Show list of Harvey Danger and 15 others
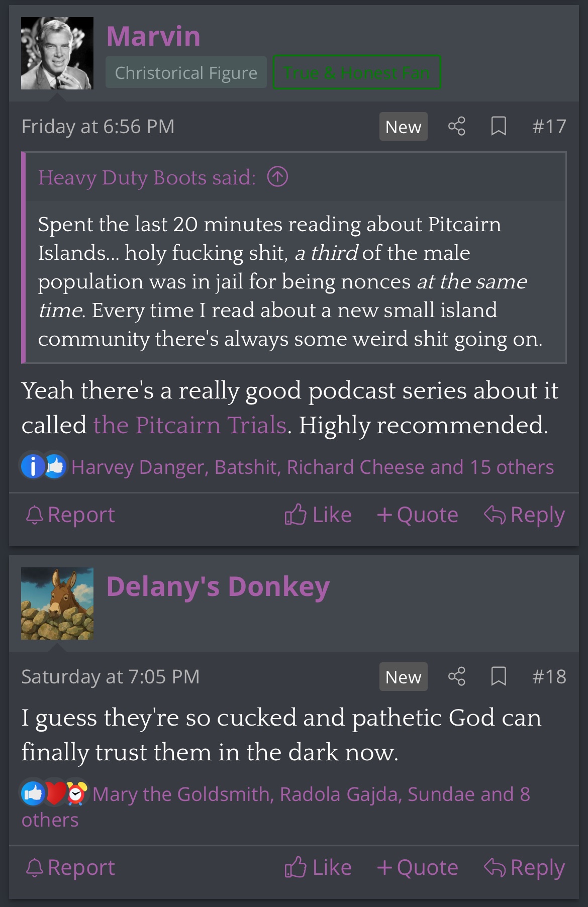Image resolution: width=588 pixels, height=907 pixels. [312, 467]
